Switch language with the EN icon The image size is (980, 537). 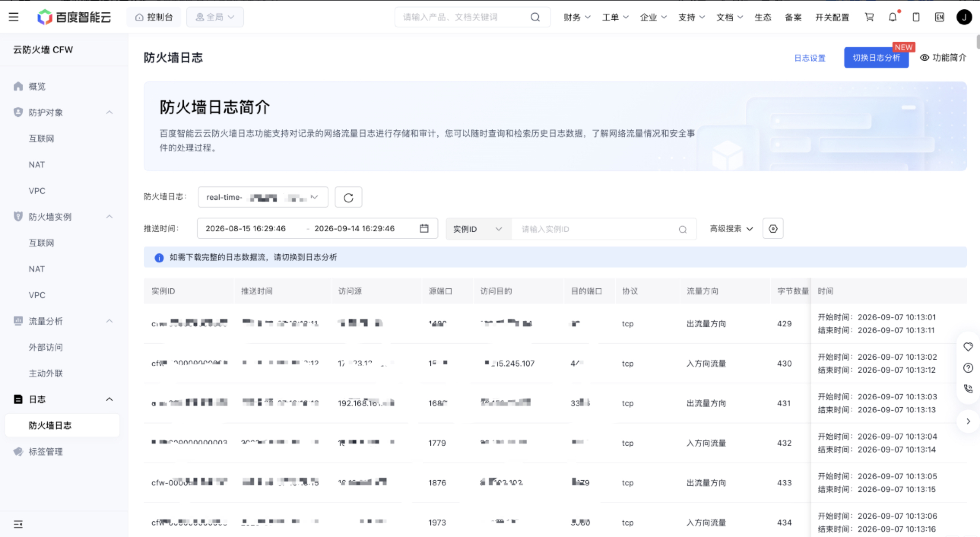pyautogui.click(x=940, y=17)
